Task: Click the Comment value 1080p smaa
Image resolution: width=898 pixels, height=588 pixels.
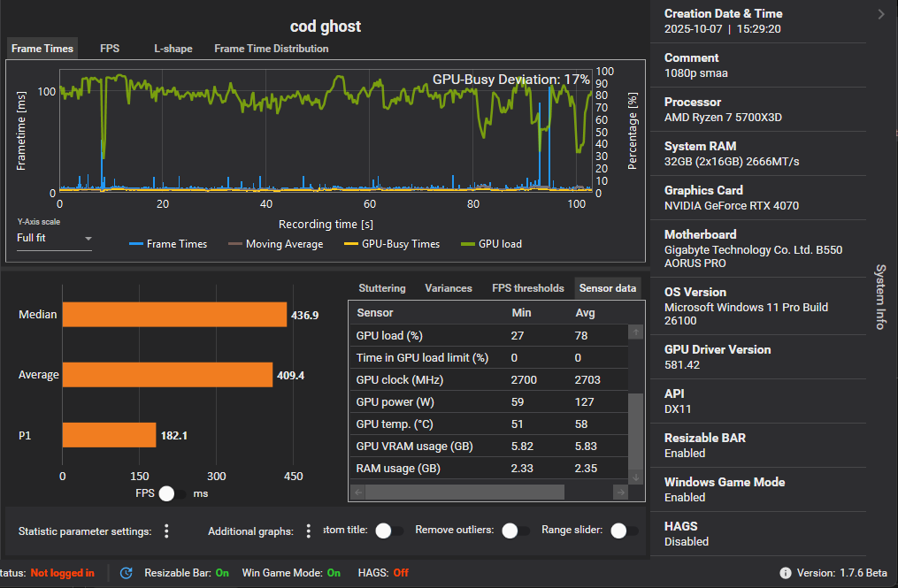Action: (x=695, y=73)
